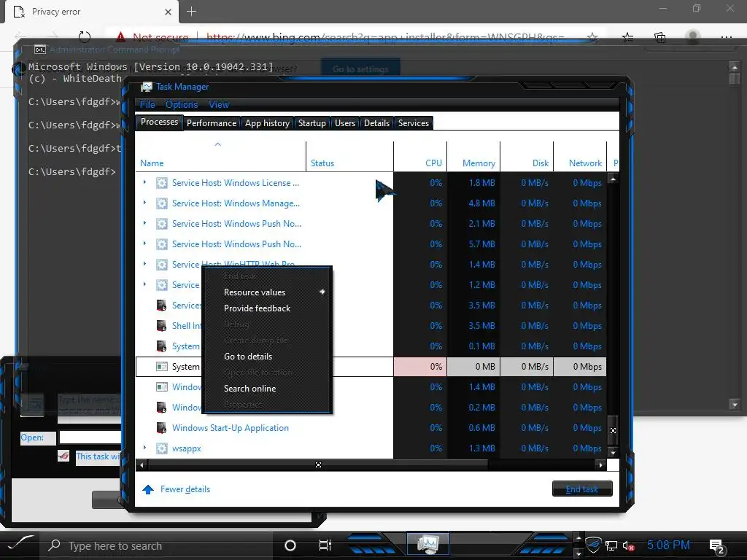Choose Provide feedback in context menu
Image resolution: width=747 pixels, height=560 pixels.
click(x=257, y=308)
